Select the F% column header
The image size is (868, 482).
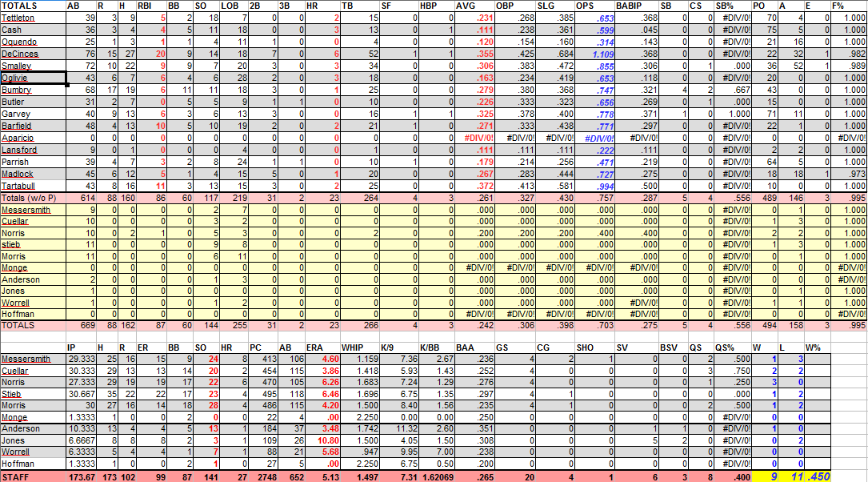point(849,6)
